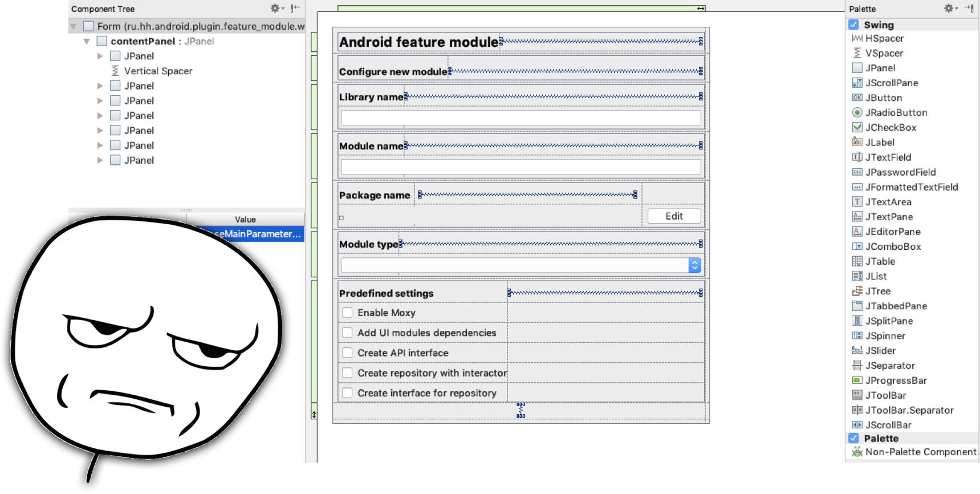
Task: Select JSeparator in the Palette
Action: click(884, 365)
